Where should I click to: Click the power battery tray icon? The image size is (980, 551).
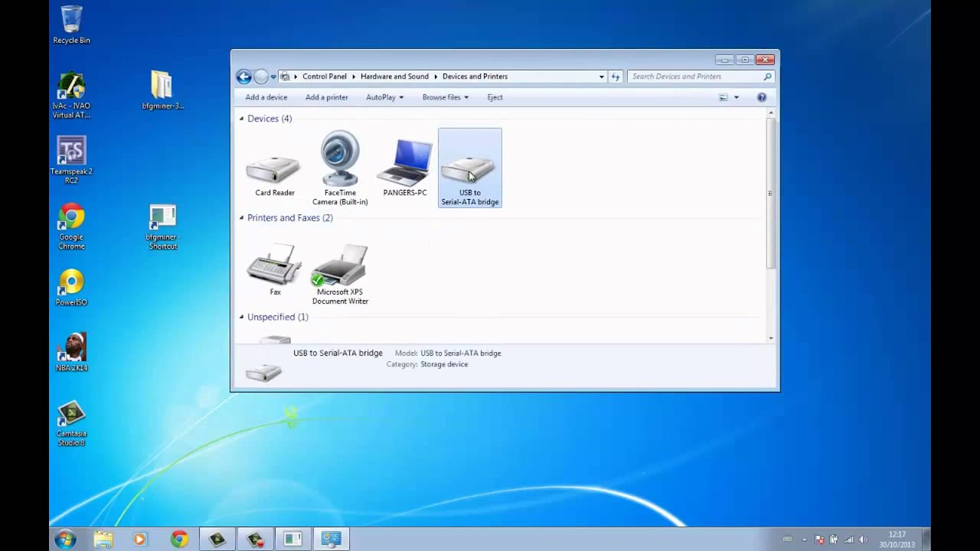[834, 540]
